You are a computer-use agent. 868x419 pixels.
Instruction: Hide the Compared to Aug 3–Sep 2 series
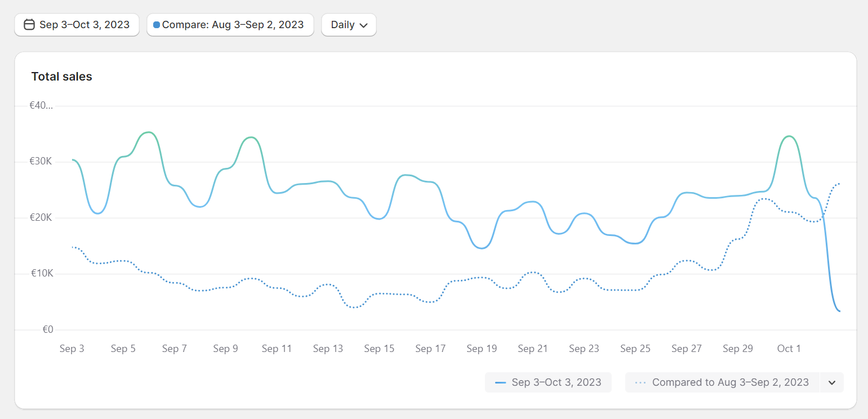tap(721, 382)
